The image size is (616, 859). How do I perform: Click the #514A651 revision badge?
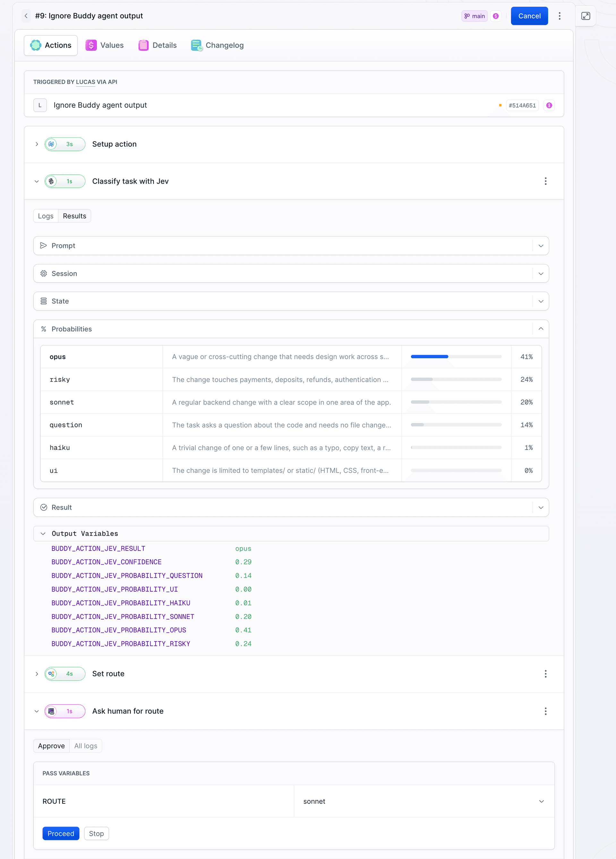(522, 105)
